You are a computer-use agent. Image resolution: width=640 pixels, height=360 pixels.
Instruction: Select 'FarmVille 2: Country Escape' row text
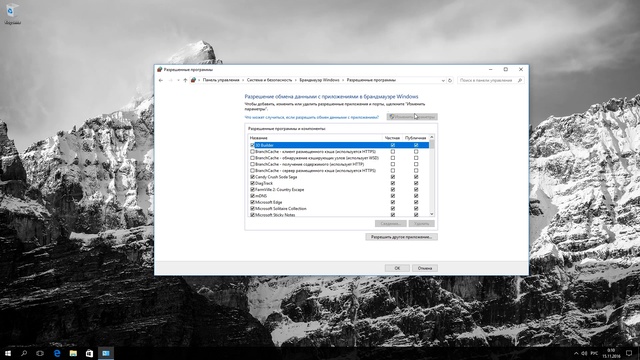pyautogui.click(x=280, y=190)
